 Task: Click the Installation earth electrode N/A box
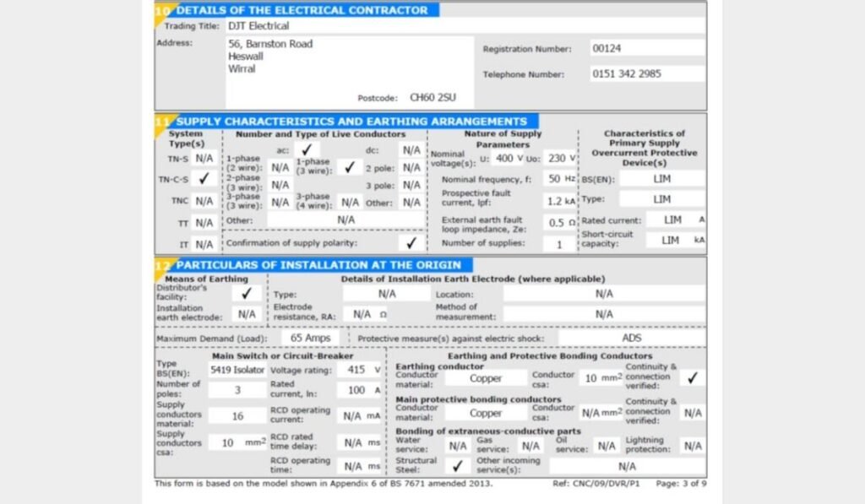247,314
